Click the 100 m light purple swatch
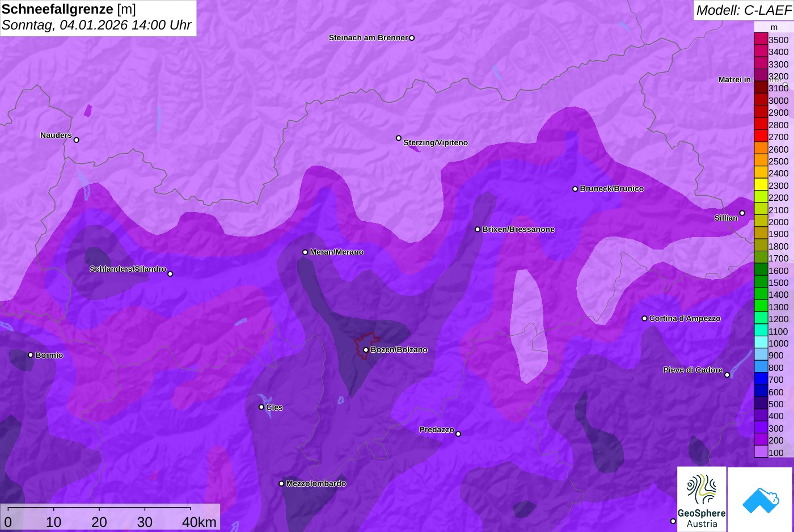Viewport: 794px width, 532px height. [x=761, y=451]
